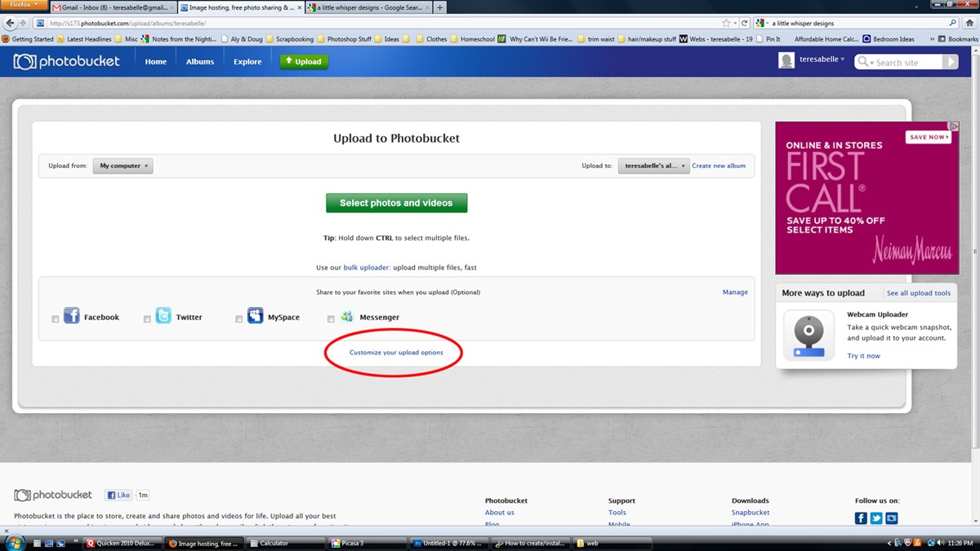Click the browser search magnifier icon
The image size is (980, 551).
coord(953,23)
